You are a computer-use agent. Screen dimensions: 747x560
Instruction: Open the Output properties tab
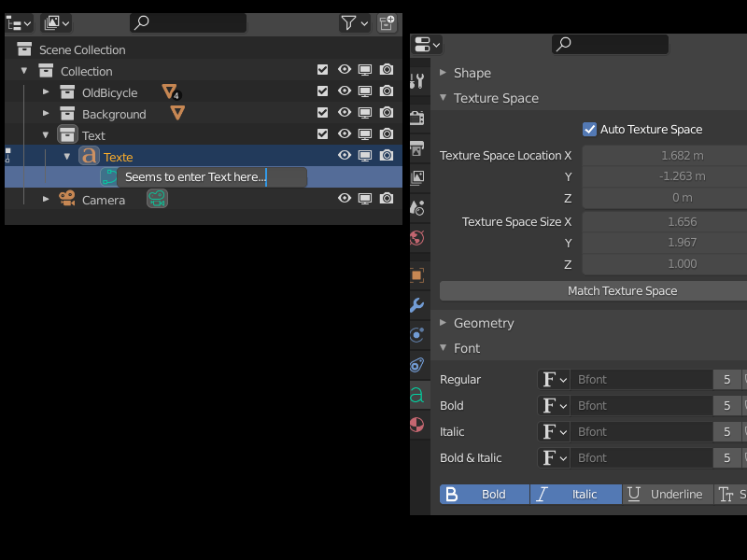tap(417, 148)
